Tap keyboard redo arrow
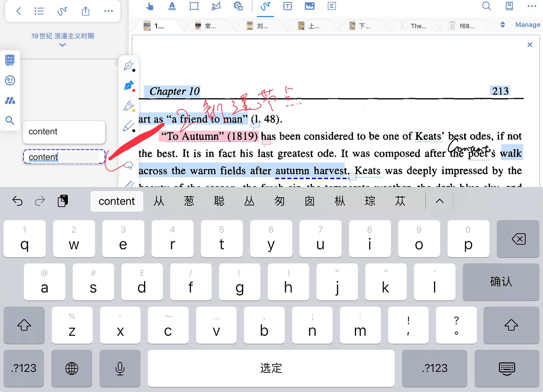The image size is (543, 392). tap(40, 201)
